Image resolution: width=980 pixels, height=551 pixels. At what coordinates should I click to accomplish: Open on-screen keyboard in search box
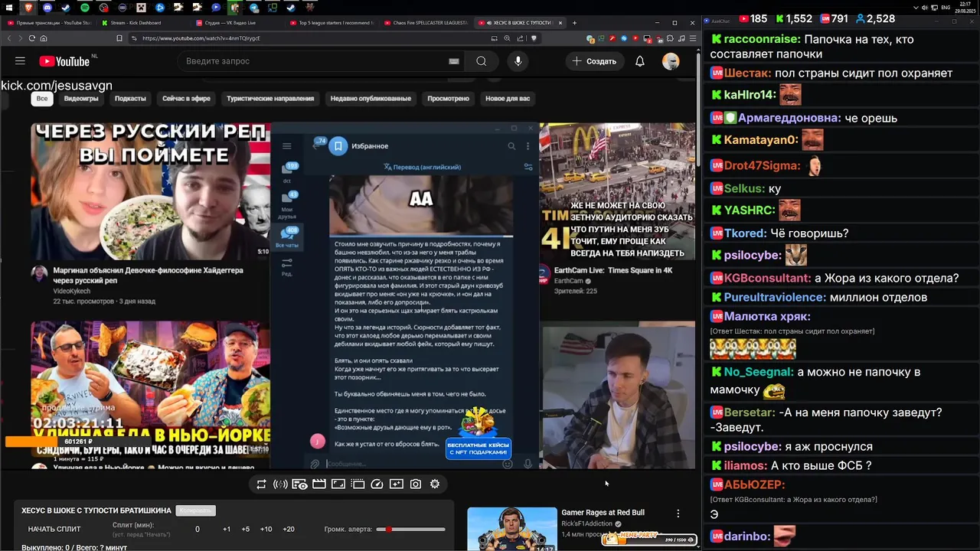(454, 61)
